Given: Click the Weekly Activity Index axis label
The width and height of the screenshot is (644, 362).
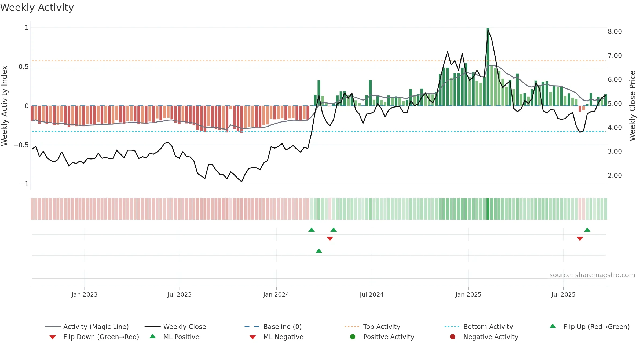Looking at the screenshot, I should pos(5,106).
